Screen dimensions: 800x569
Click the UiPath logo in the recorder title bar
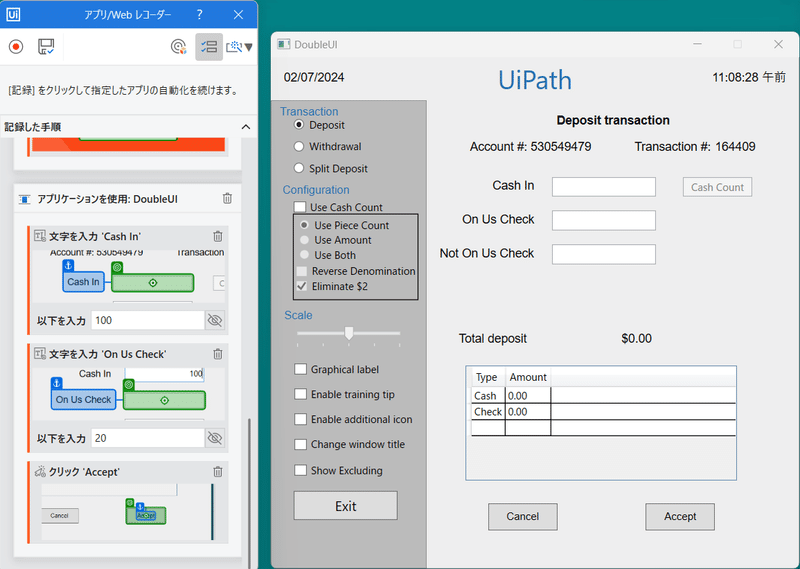point(13,14)
